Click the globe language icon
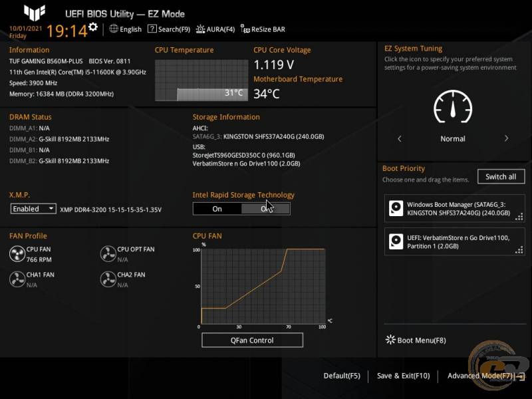 click(114, 29)
